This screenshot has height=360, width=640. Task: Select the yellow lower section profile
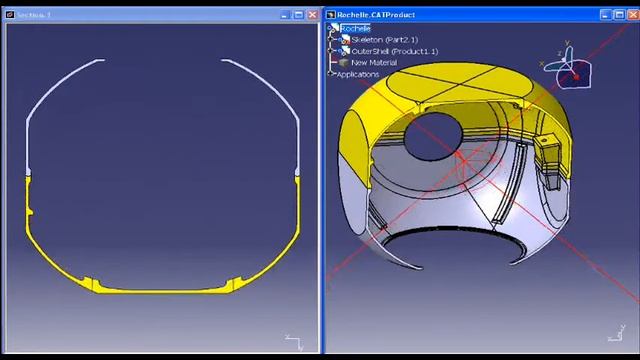[x=163, y=291]
